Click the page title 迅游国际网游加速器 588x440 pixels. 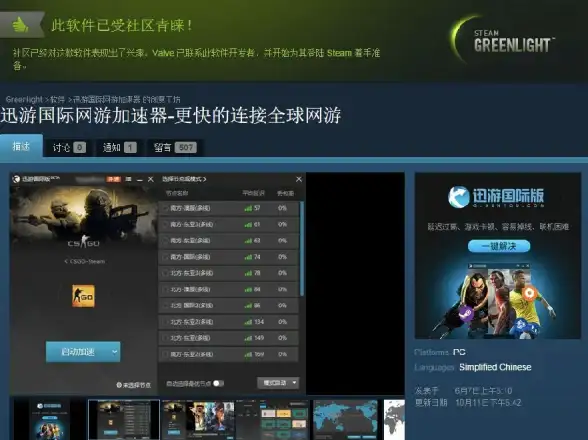coord(171,115)
